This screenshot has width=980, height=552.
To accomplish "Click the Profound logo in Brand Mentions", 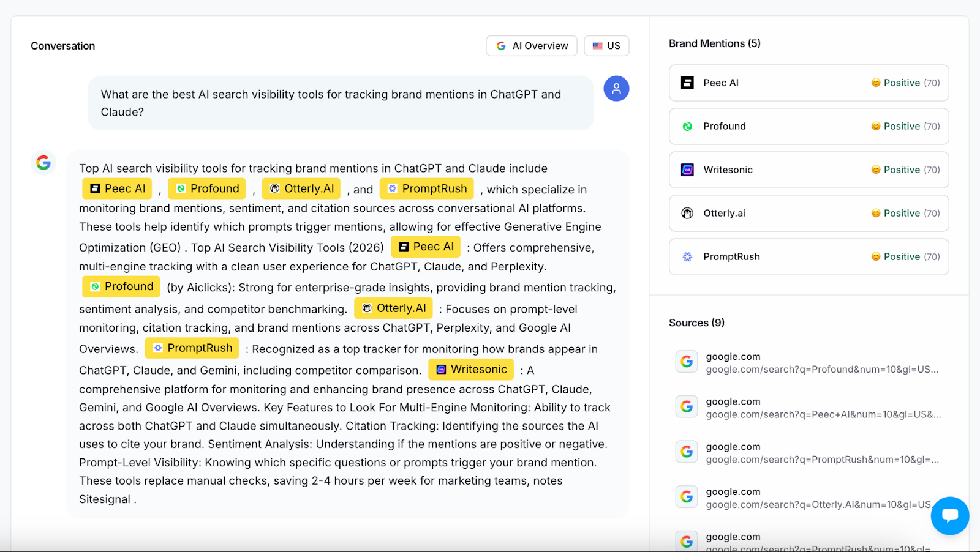I will tap(687, 127).
